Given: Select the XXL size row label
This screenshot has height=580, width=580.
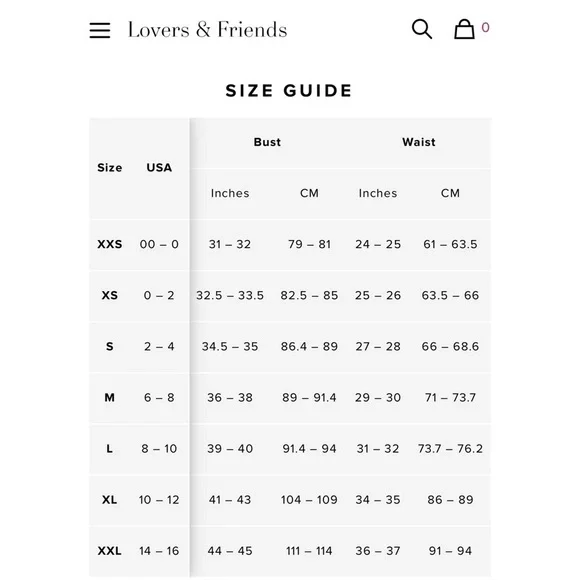Looking at the screenshot, I should pos(109,551).
